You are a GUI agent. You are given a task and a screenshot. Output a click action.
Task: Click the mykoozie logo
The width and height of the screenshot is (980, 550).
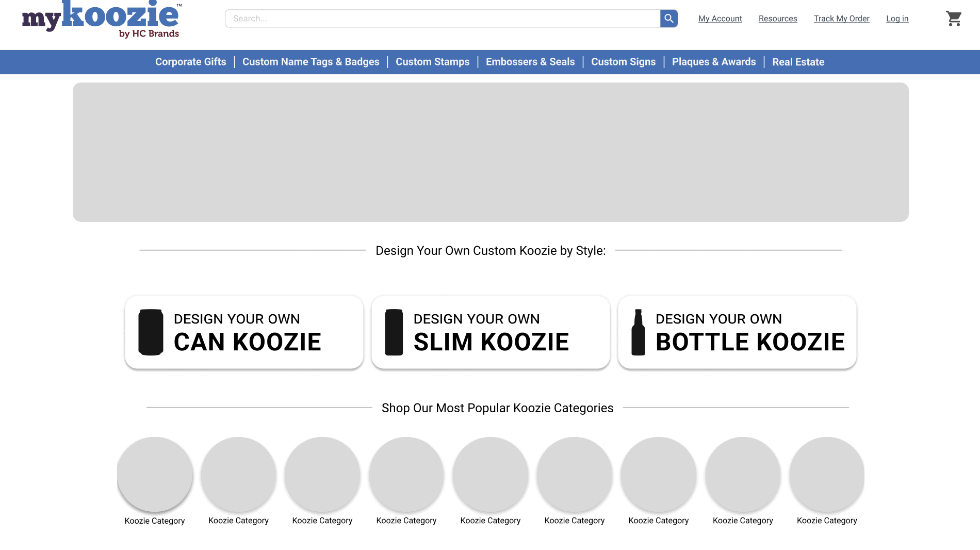click(102, 20)
